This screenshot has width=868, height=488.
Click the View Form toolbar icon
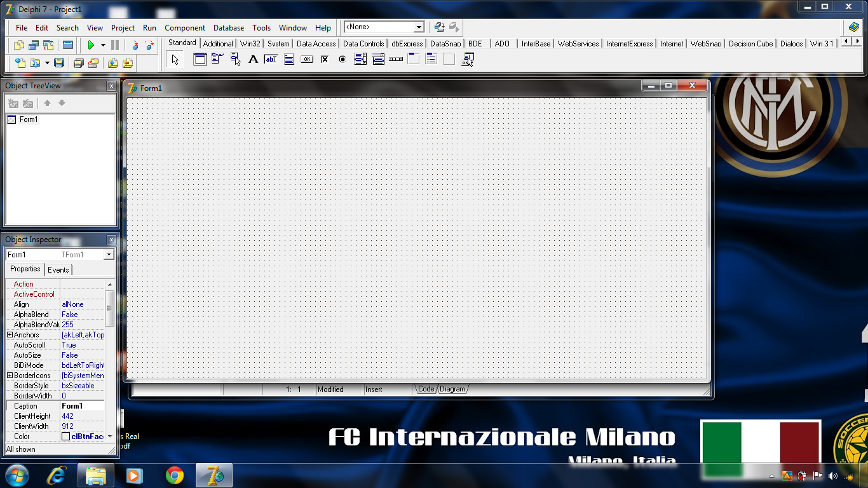click(34, 45)
